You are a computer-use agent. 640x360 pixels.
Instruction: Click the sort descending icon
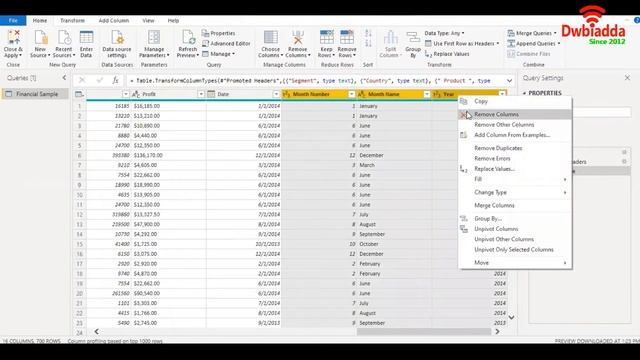click(x=368, y=44)
